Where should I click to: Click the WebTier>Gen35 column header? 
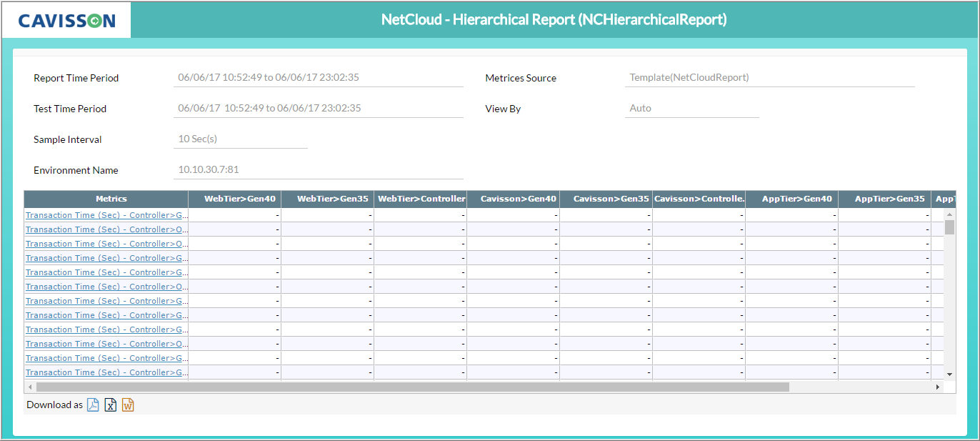(x=328, y=199)
